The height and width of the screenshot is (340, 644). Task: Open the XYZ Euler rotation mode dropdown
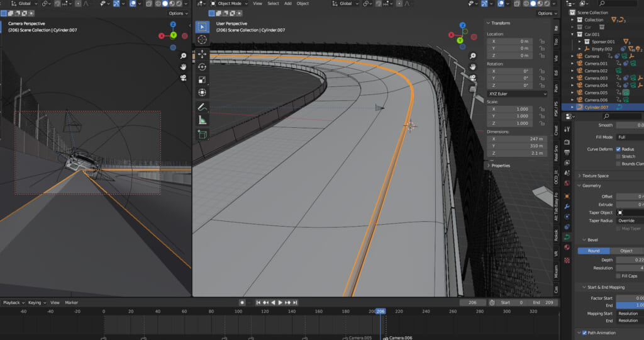517,94
